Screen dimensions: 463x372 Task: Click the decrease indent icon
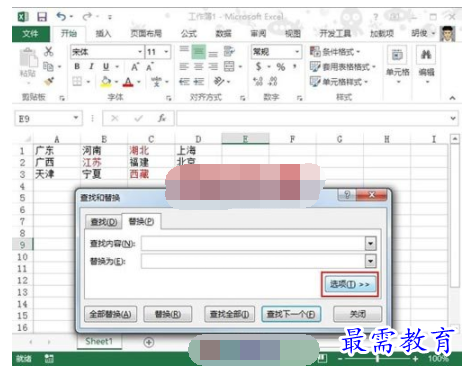click(x=184, y=81)
